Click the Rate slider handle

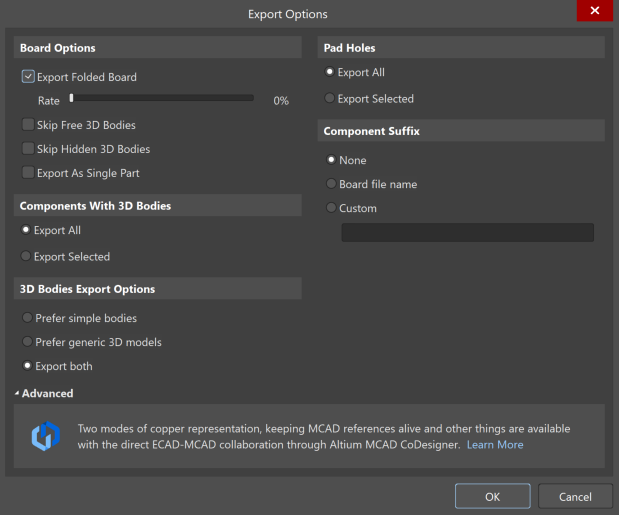(x=71, y=98)
